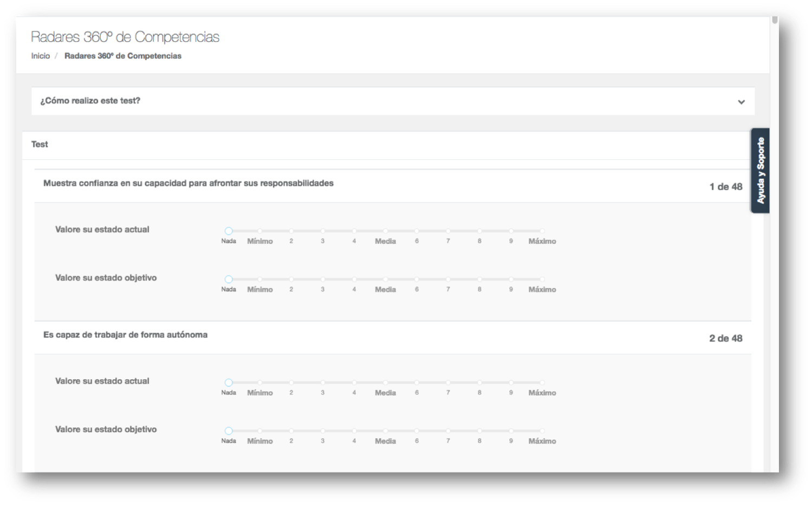This screenshot has height=506, width=812.
Task: Click the '1 de 48' counter
Action: (x=726, y=186)
